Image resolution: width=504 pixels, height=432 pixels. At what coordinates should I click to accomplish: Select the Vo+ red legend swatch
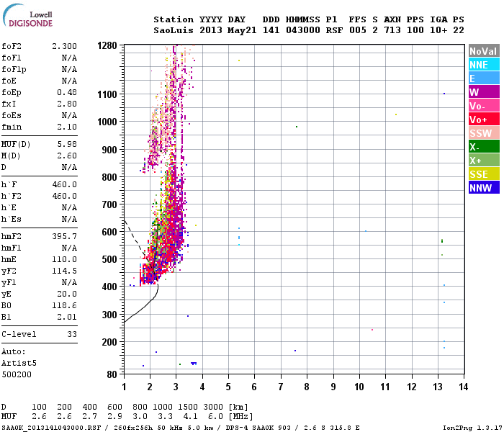click(484, 120)
